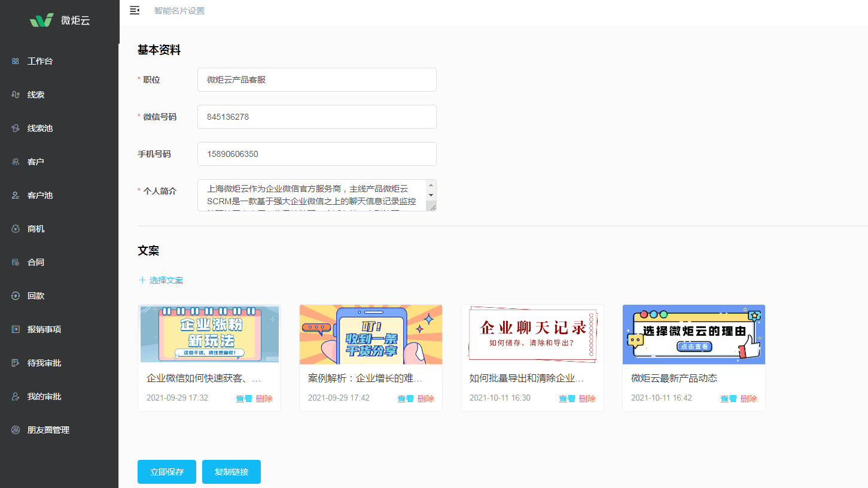This screenshot has width=868, height=488.
Task: Click the 线索池 sidebar icon
Action: pos(15,128)
